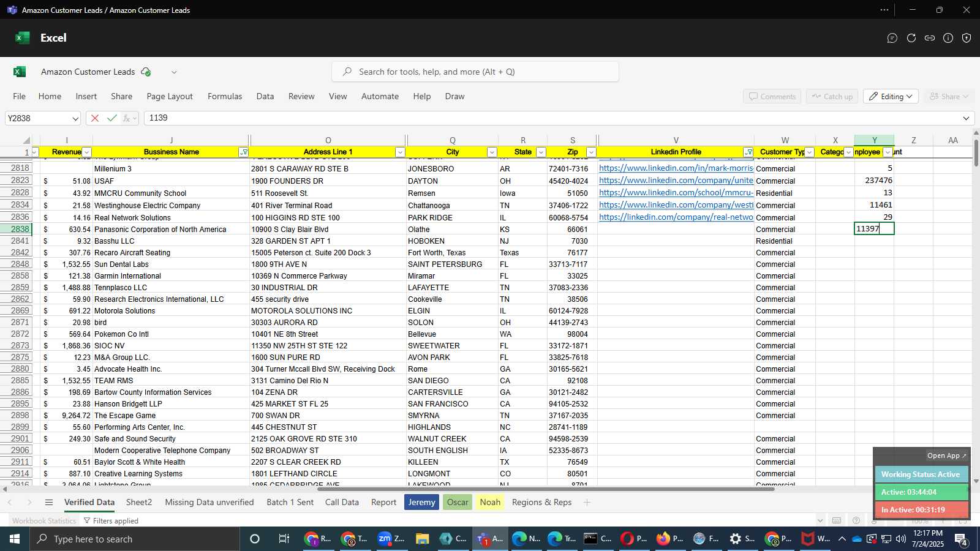Open the file name options chevron

[174, 72]
